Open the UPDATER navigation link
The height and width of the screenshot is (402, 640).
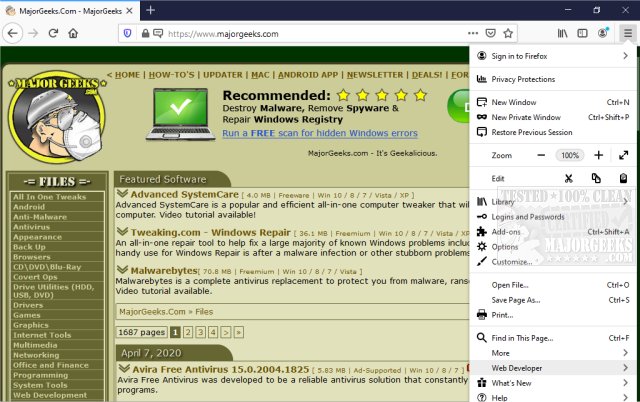[x=223, y=75]
